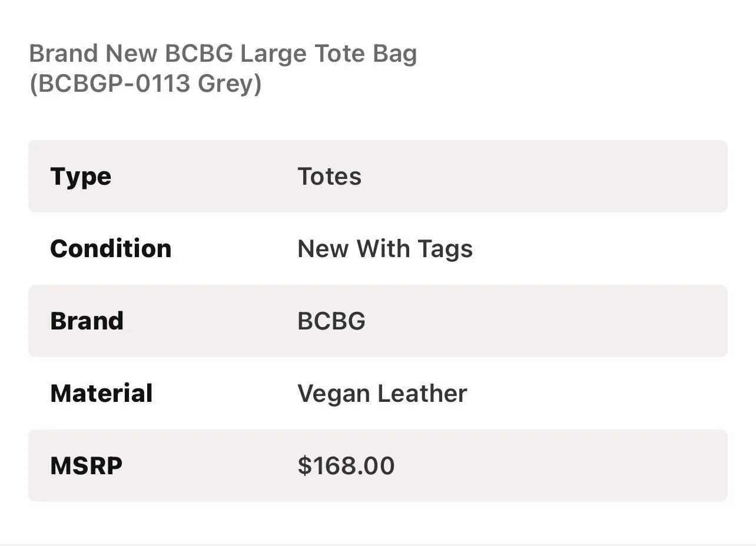Click the word Tote in the heading
Screen dimensions: 756x546
[340, 54]
